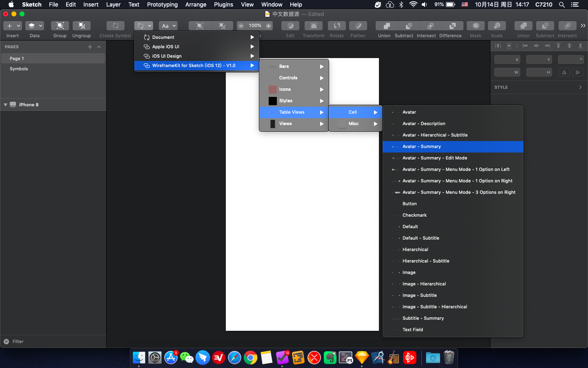The width and height of the screenshot is (588, 368).
Task: Zoom out with the minus button
Action: [x=241, y=26]
